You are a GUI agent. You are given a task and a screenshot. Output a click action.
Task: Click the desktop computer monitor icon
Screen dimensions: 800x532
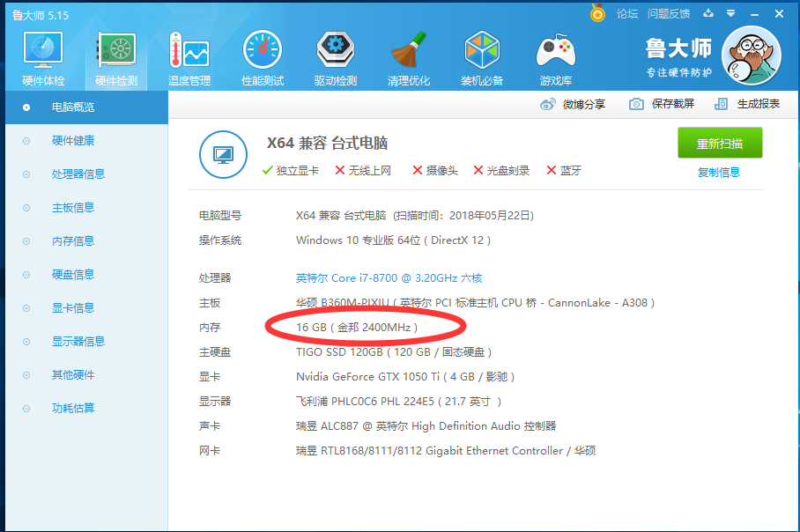[223, 154]
